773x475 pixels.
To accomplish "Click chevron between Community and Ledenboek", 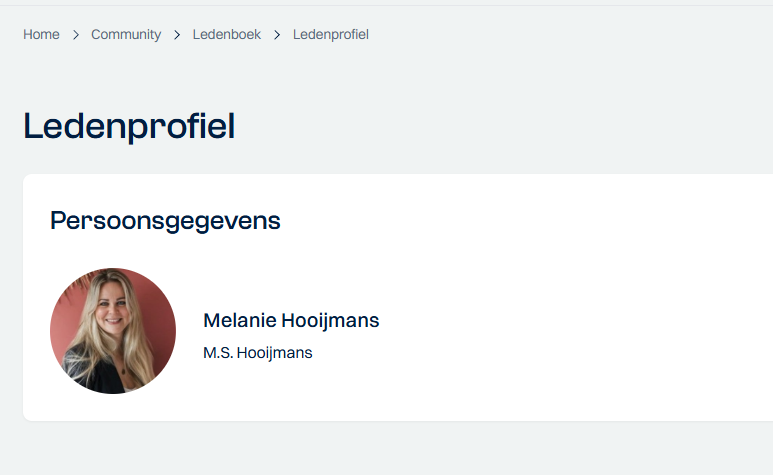I will [x=177, y=35].
